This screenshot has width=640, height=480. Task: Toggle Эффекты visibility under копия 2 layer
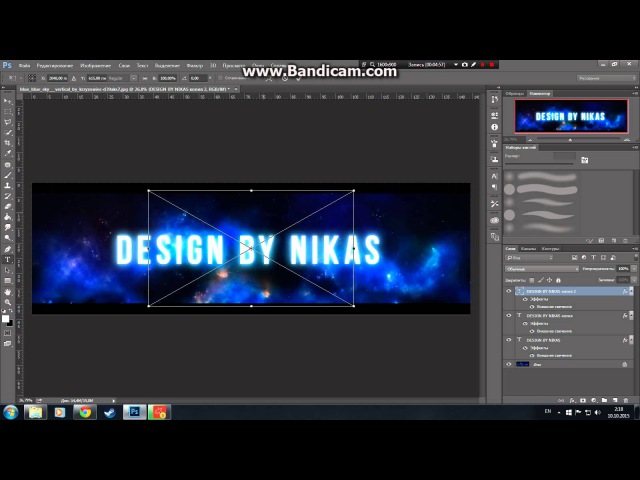pos(525,299)
